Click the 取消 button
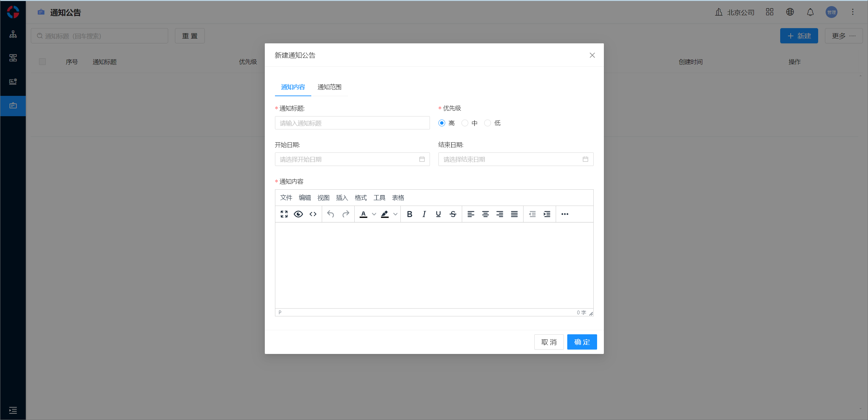868x420 pixels. coord(549,342)
